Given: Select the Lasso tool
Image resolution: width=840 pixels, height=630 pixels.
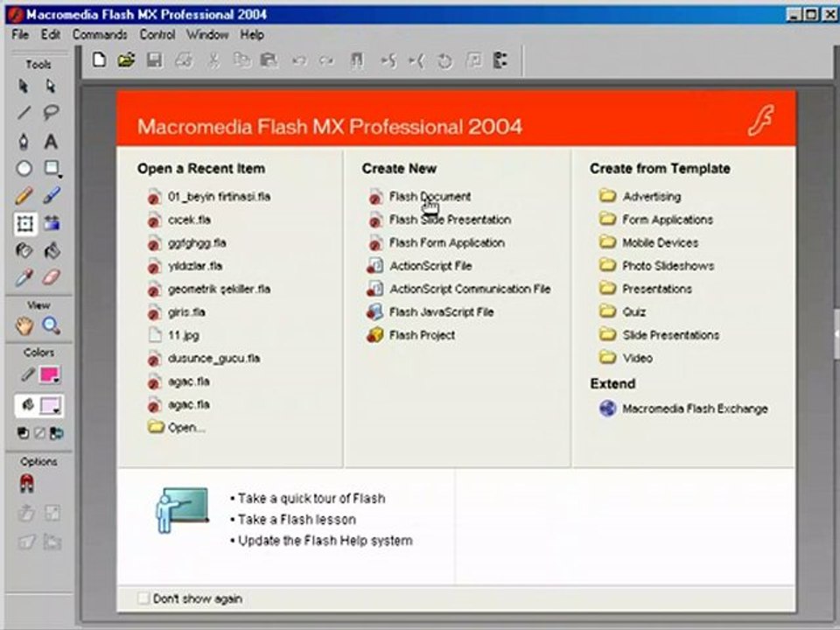Looking at the screenshot, I should pyautogui.click(x=51, y=112).
